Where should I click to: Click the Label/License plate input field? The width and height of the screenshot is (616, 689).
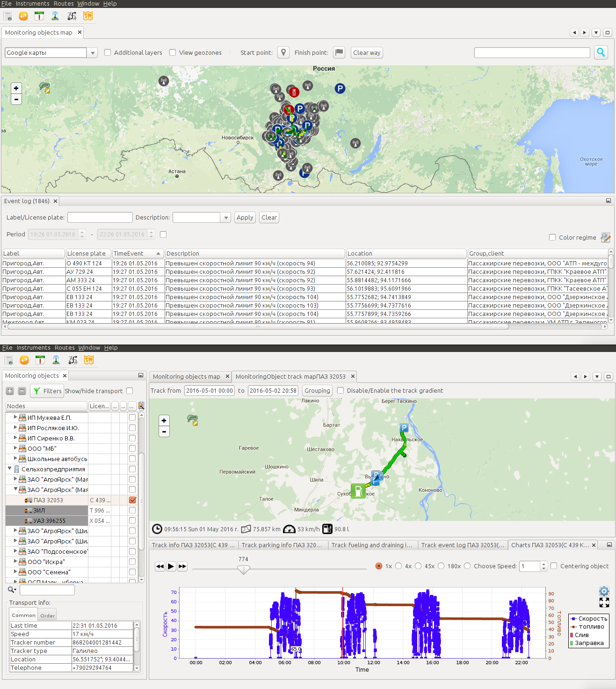coord(100,218)
